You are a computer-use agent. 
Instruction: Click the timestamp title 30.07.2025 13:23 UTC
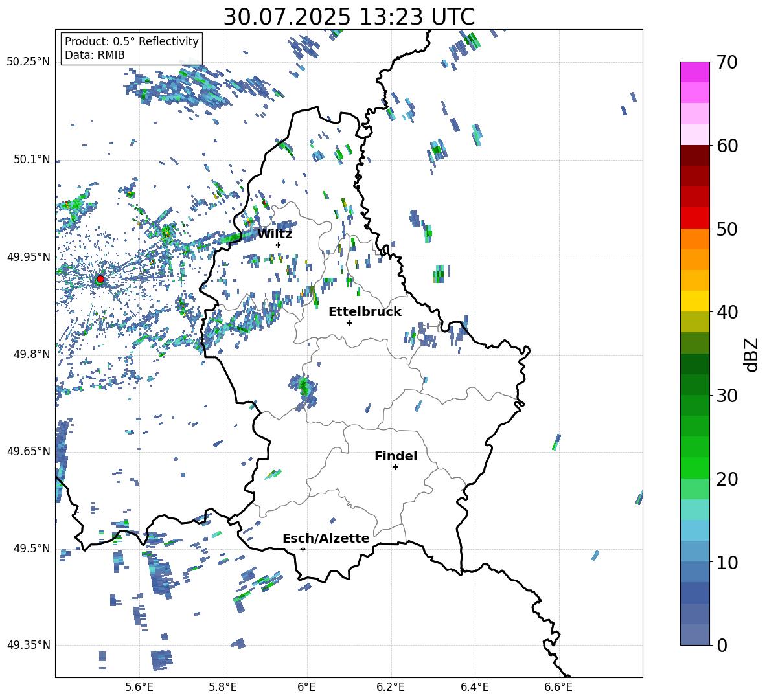(x=349, y=17)
